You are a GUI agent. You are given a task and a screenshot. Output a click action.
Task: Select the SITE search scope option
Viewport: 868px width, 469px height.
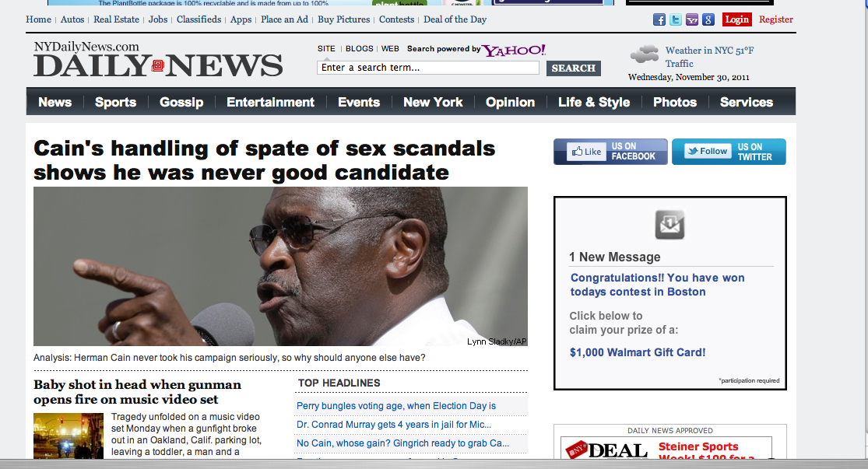tap(326, 49)
